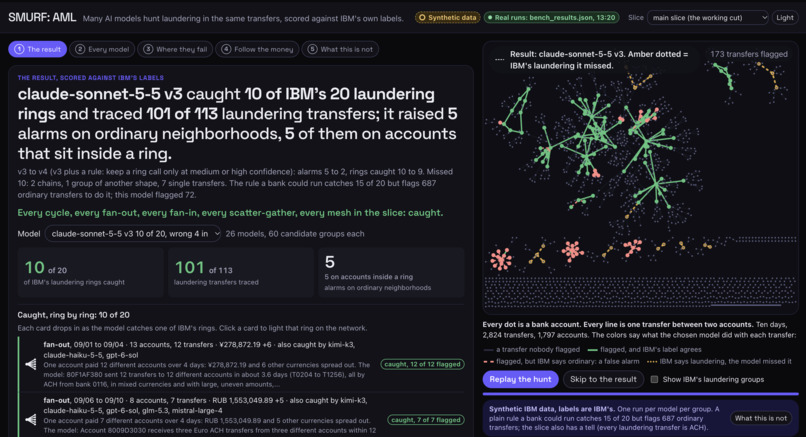Image resolution: width=806 pixels, height=437 pixels.
Task: Open the Model selector dropdown
Action: point(133,233)
